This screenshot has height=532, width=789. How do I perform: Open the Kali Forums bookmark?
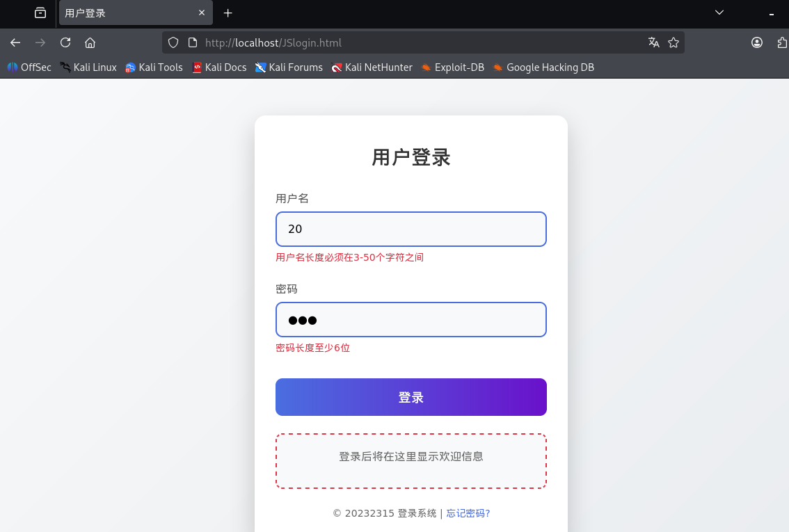[x=289, y=67]
